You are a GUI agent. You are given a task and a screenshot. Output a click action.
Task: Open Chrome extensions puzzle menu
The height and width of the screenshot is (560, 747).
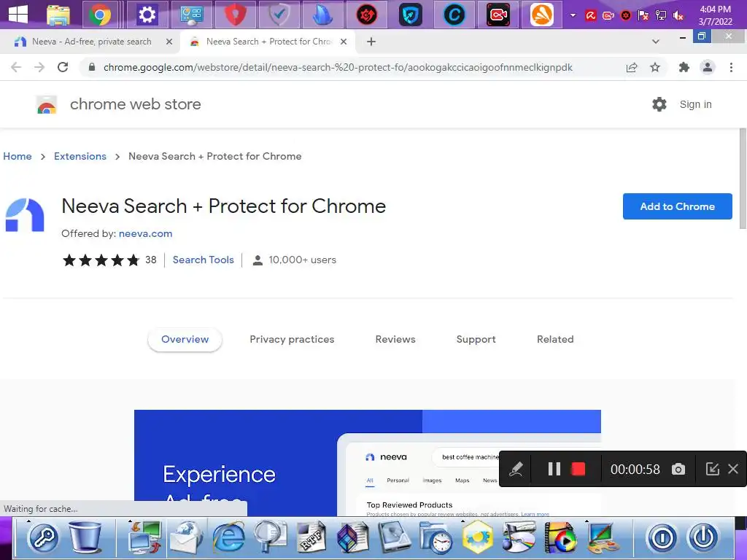[684, 67]
